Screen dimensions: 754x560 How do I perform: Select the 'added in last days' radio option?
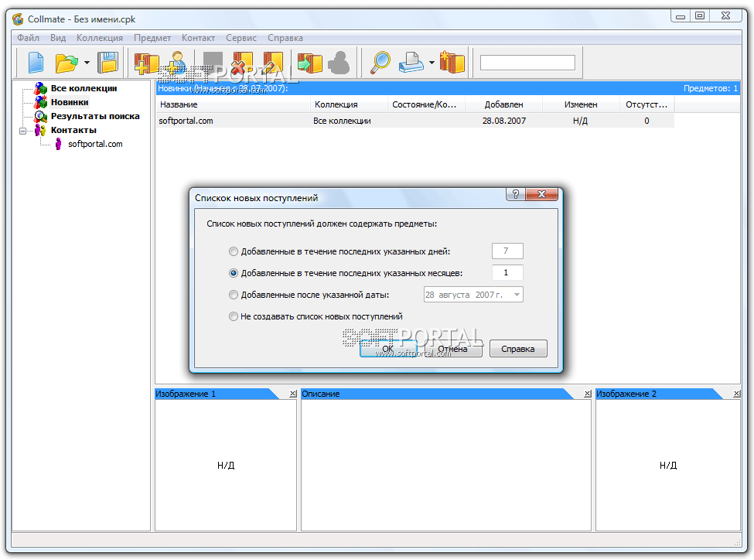pyautogui.click(x=234, y=251)
